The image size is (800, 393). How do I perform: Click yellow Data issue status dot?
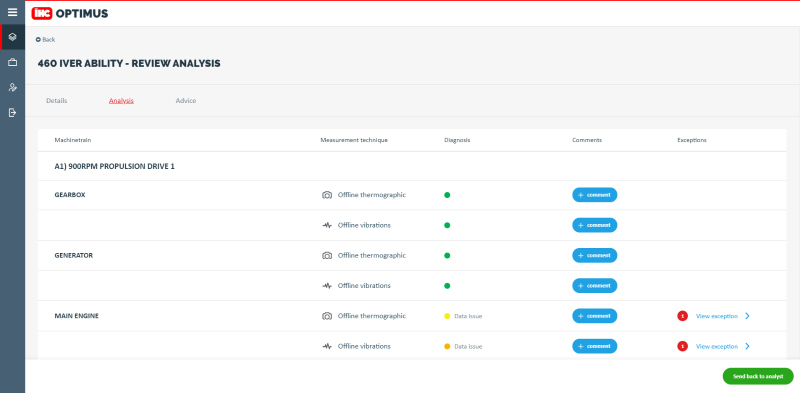point(447,316)
